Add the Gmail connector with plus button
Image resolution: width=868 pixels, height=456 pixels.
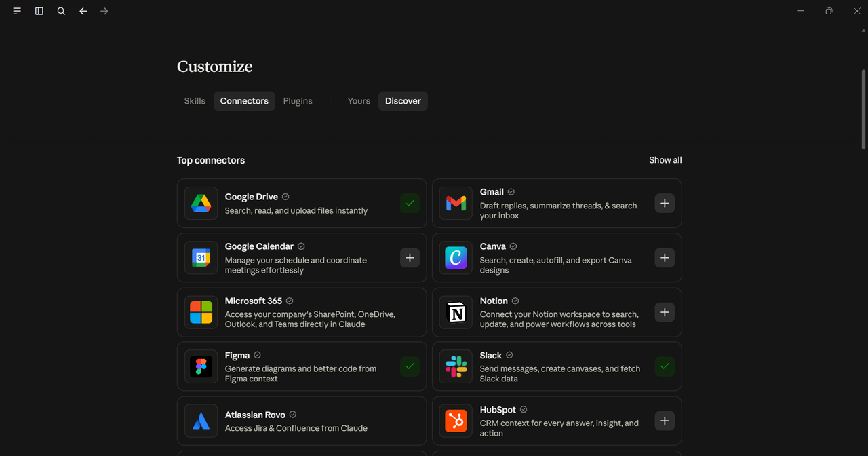point(665,203)
